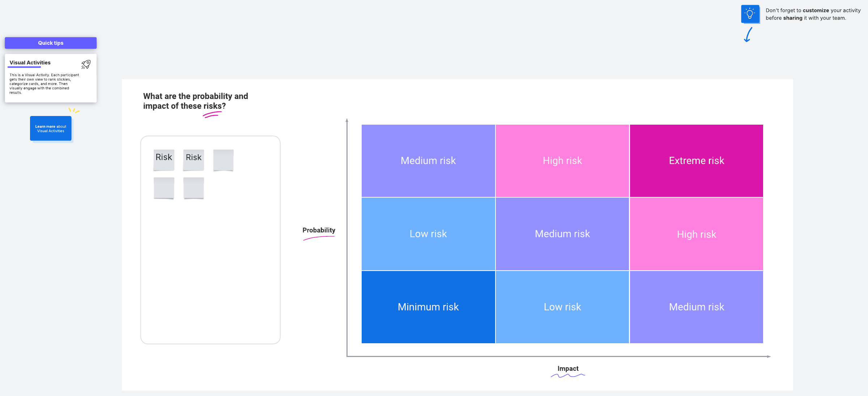Click the middle-row Low risk cell

[428, 234]
